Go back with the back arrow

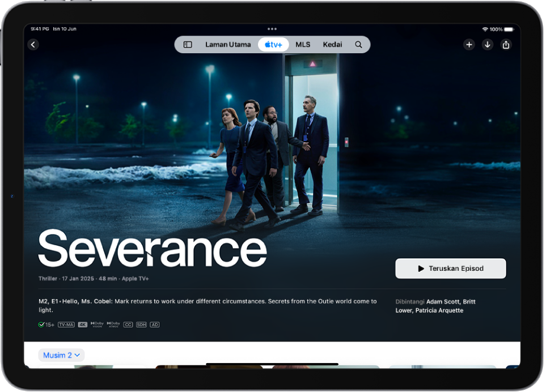33,44
